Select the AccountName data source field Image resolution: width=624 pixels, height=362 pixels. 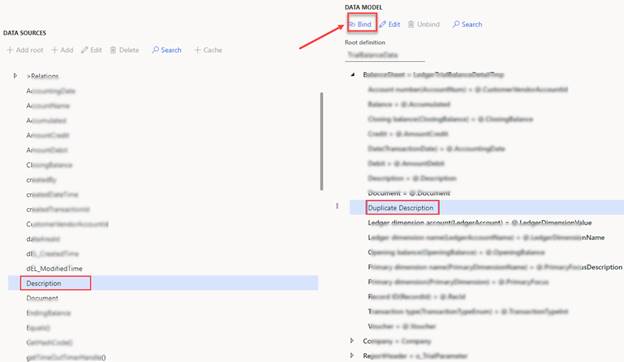tap(48, 106)
